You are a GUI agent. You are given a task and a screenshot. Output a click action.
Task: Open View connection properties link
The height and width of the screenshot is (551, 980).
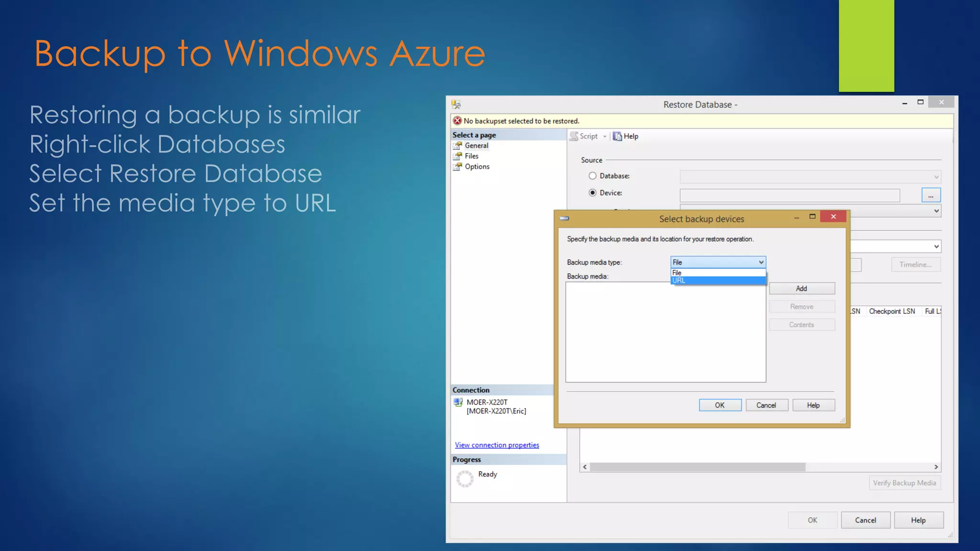click(497, 445)
